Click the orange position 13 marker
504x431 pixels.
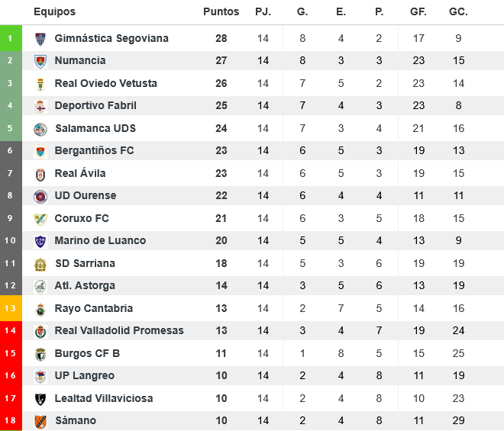11,309
